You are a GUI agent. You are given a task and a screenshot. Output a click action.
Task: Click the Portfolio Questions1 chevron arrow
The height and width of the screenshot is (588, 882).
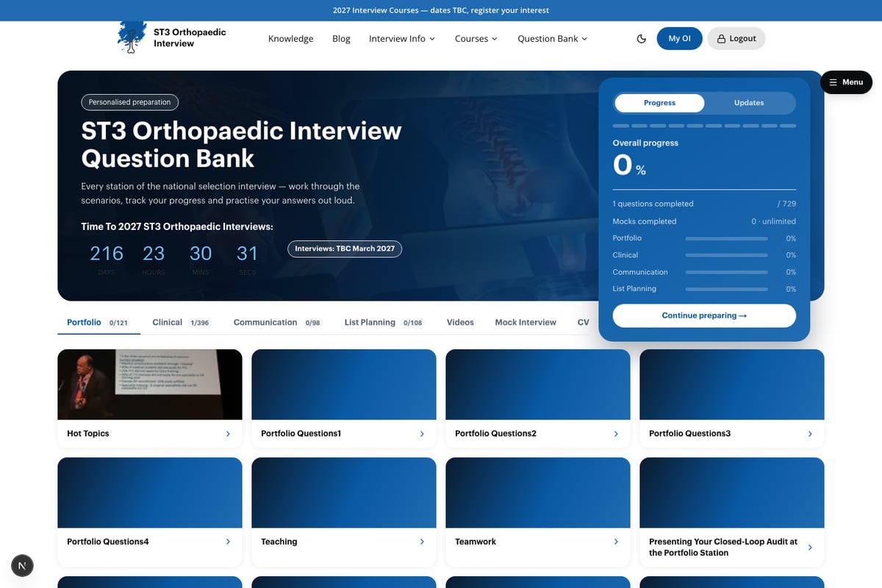[x=422, y=434]
